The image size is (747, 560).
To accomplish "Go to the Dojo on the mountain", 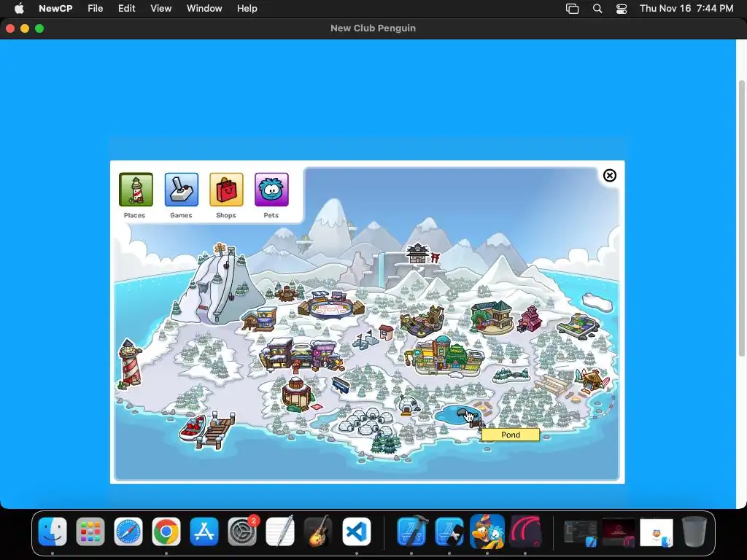I will 418,253.
